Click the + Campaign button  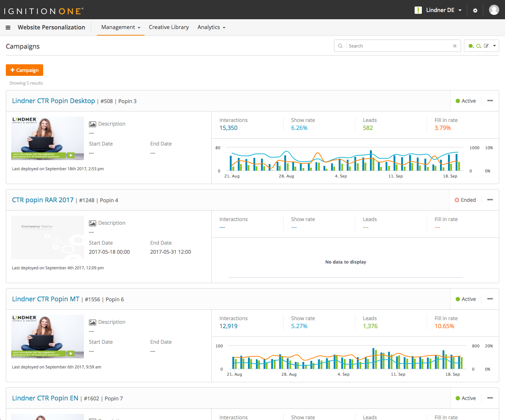click(x=24, y=70)
